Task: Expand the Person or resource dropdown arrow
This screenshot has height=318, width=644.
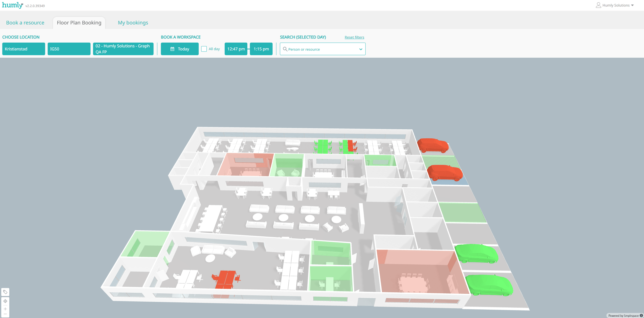Action: click(x=361, y=49)
